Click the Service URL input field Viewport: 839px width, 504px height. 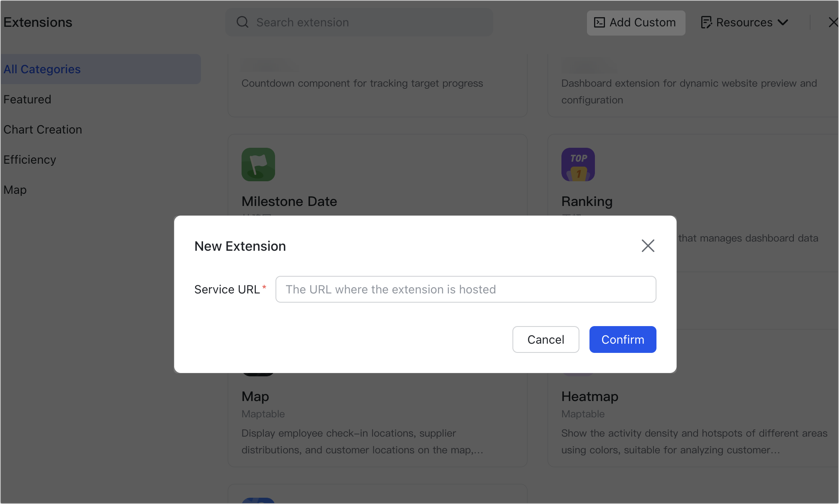pyautogui.click(x=466, y=289)
